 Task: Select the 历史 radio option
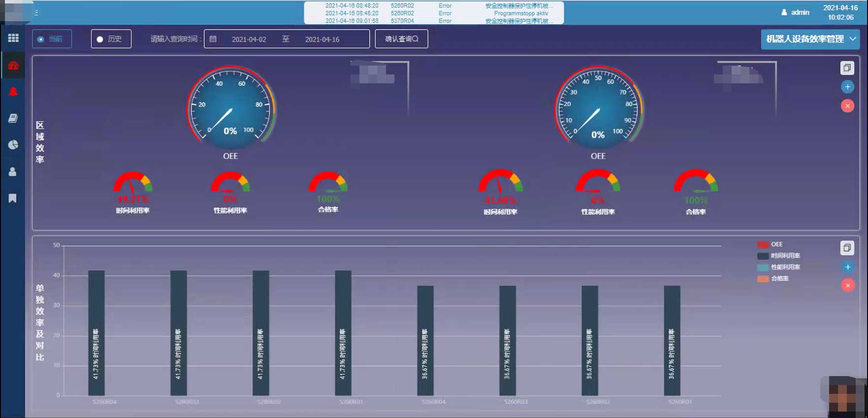[x=111, y=39]
